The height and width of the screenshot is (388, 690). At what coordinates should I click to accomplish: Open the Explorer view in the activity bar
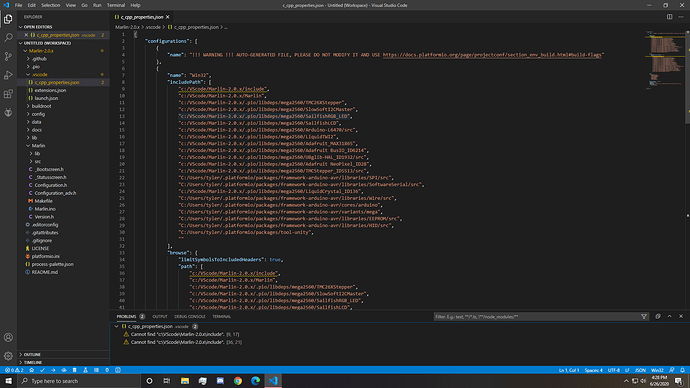pos(8,19)
